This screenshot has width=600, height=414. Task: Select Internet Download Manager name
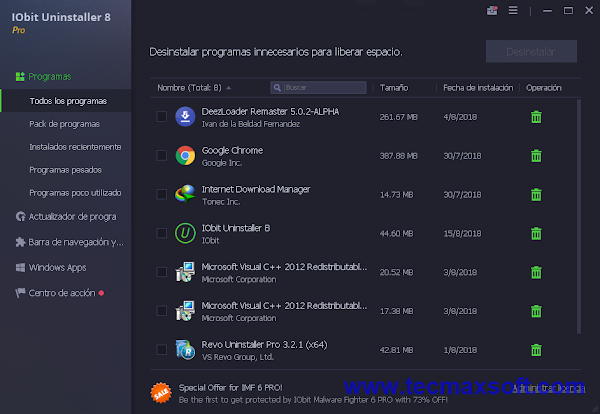tap(256, 189)
